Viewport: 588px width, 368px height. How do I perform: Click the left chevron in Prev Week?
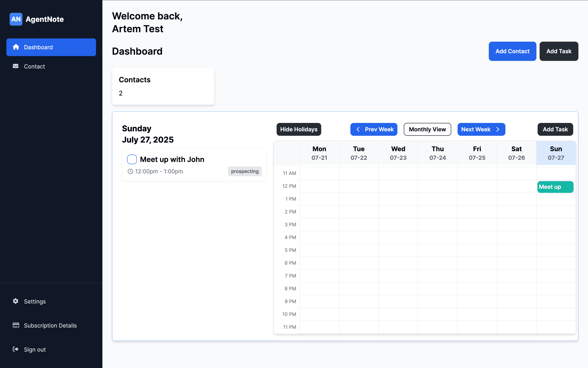tap(358, 129)
